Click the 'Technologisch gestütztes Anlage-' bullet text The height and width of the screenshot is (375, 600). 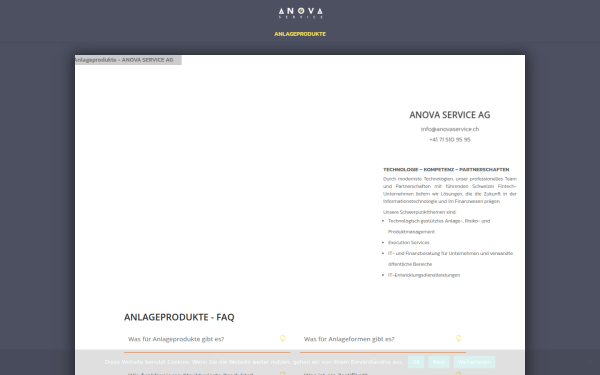pyautogui.click(x=439, y=226)
